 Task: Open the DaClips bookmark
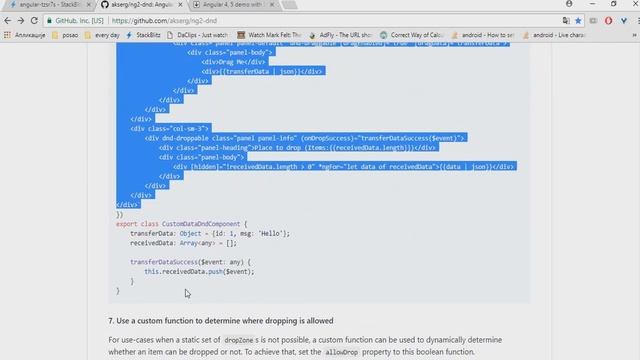click(198, 35)
